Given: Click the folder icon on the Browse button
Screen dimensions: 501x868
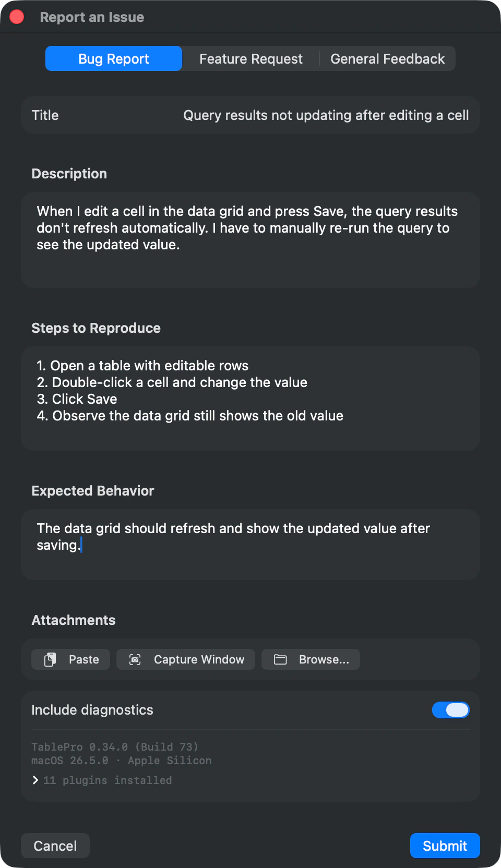Looking at the screenshot, I should tap(280, 659).
